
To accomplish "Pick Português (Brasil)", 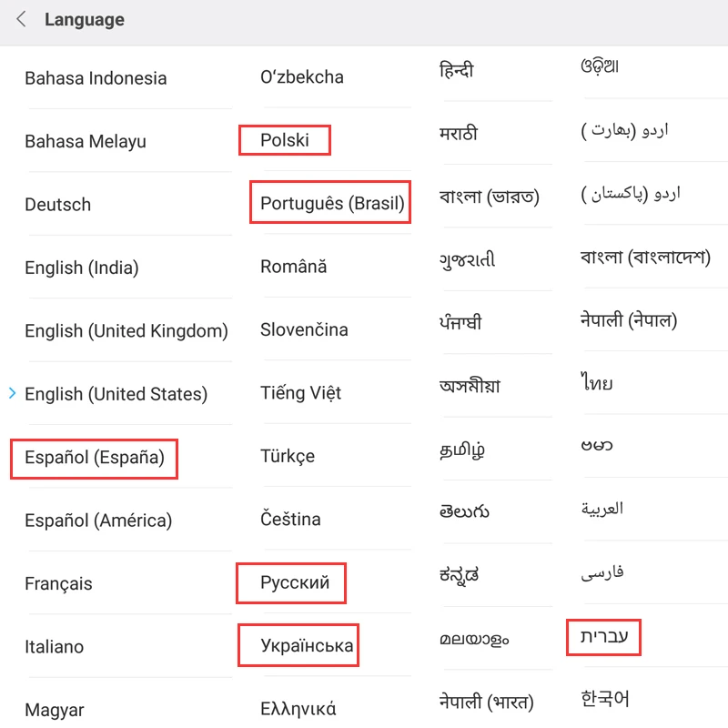I will 331,203.
